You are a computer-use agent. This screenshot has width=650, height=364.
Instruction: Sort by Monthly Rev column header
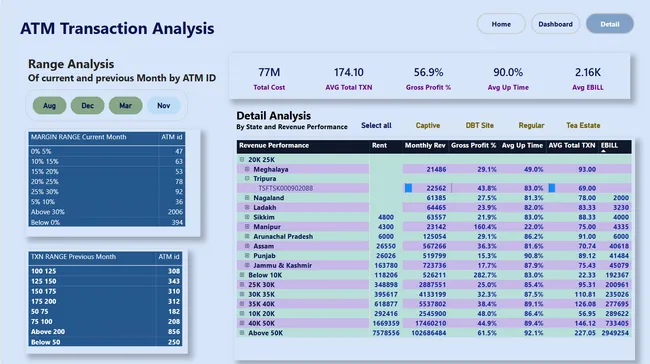[x=425, y=146]
